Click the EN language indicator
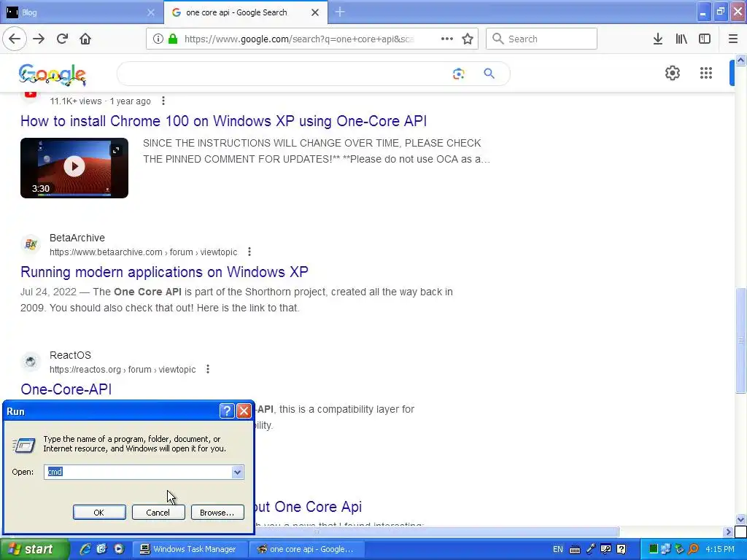Screen dimensions: 747x560 point(558,549)
